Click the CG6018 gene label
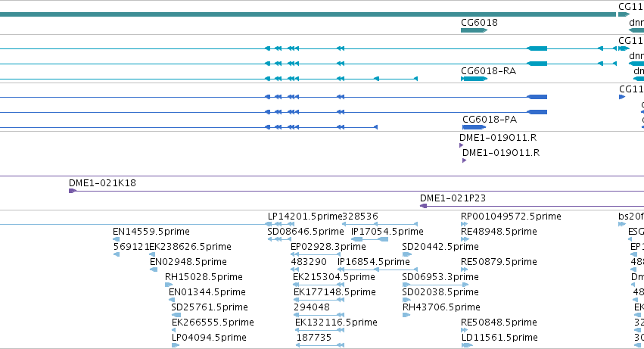 click(x=479, y=22)
